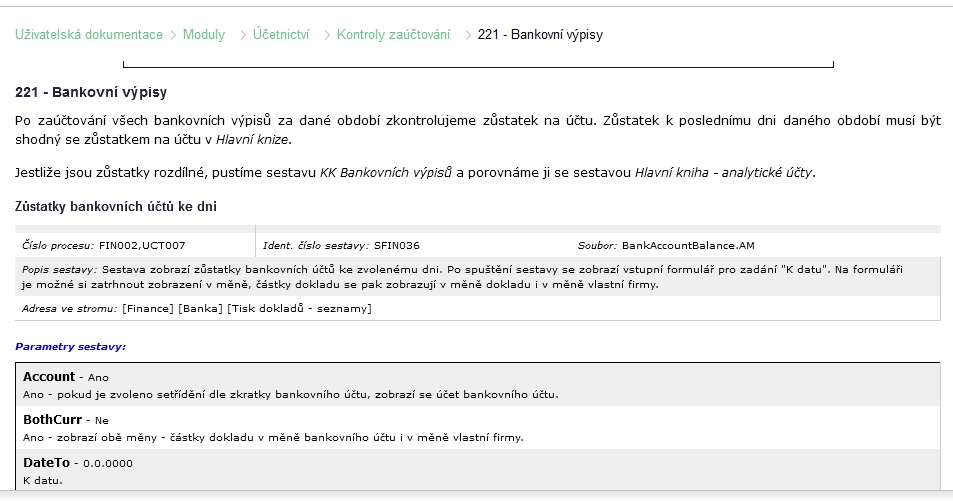The image size is (953, 501).
Task: Click BothCurr description 'zobrazí obě měny'
Action: click(273, 437)
